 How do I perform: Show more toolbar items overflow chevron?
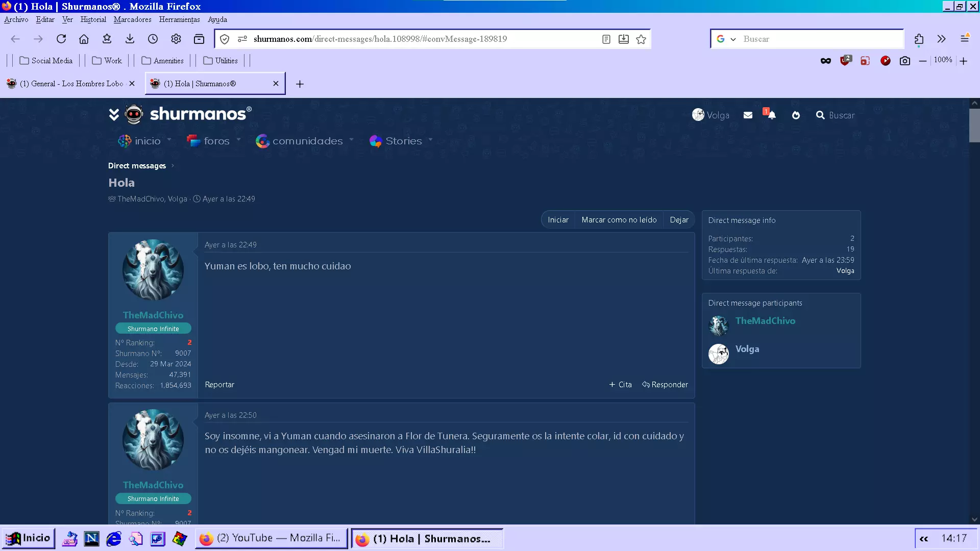click(942, 39)
